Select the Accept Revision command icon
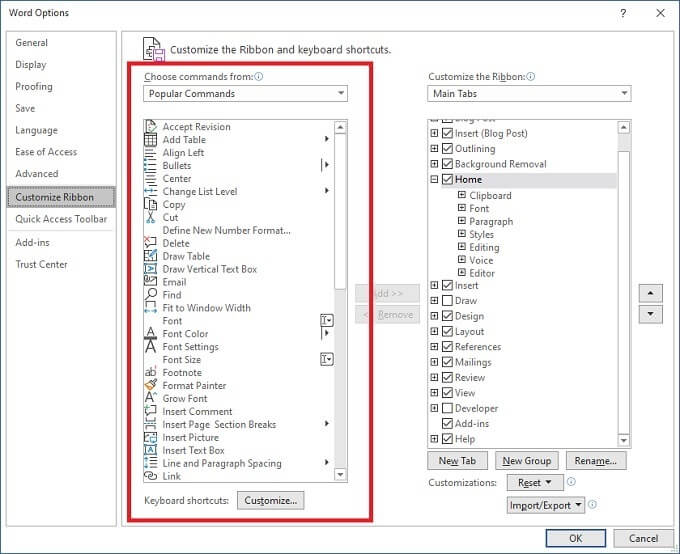 (x=150, y=127)
